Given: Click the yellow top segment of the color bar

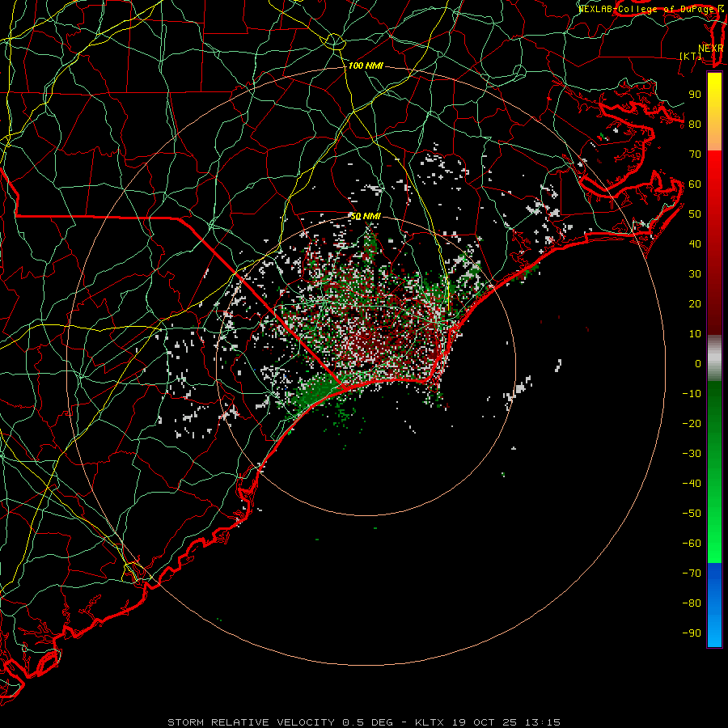Looking at the screenshot, I should pyautogui.click(x=714, y=112).
